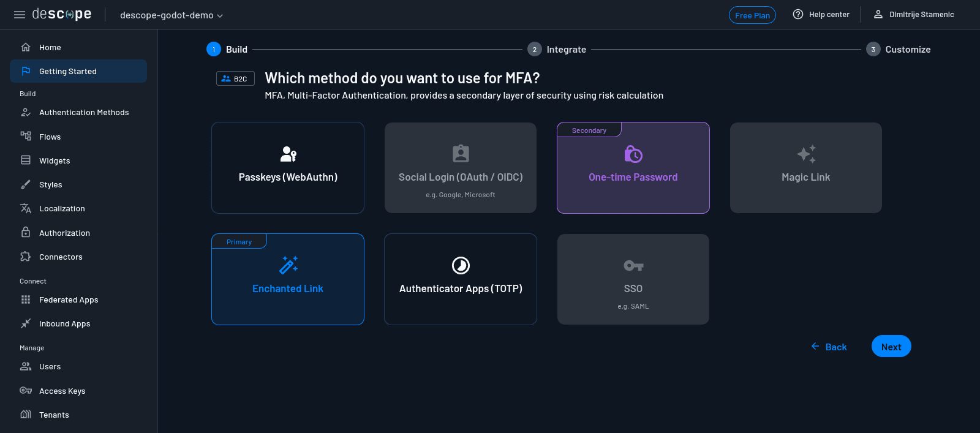Click the Help center question mark icon
This screenshot has width=980, height=433.
point(797,15)
